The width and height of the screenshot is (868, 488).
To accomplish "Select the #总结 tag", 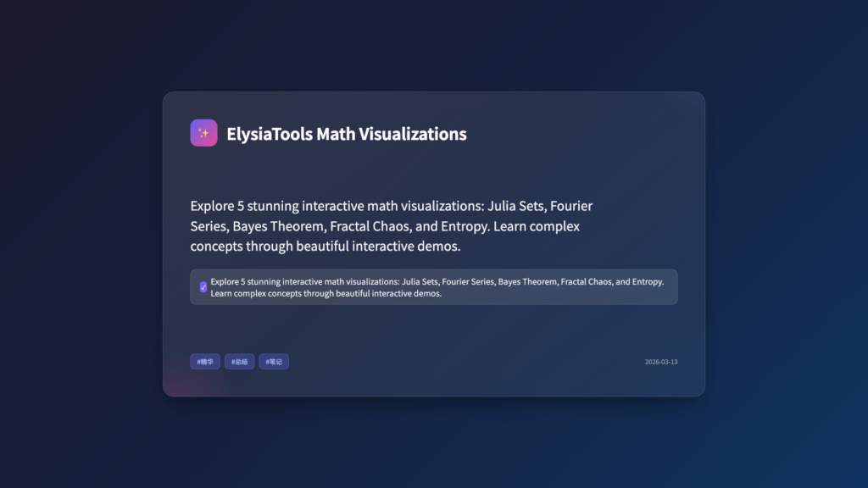I will [239, 361].
